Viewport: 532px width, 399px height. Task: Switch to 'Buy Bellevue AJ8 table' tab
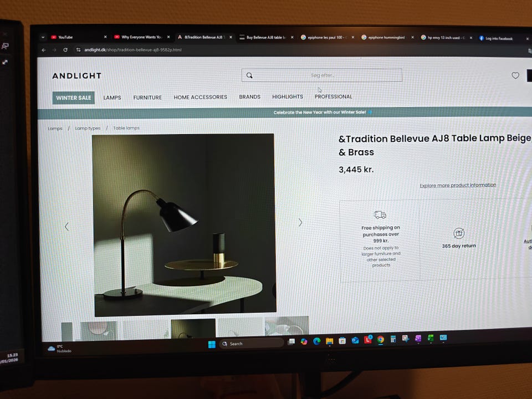266,37
